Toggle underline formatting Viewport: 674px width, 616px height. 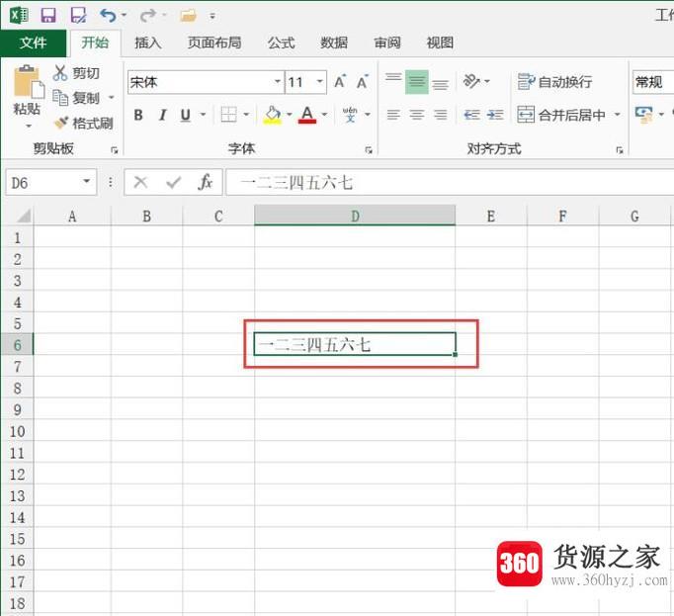[x=185, y=115]
